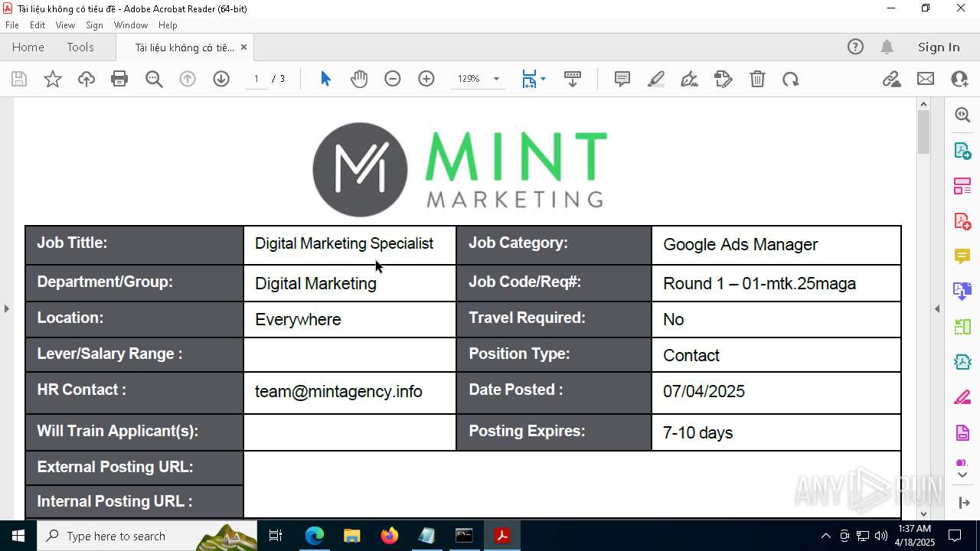Open the find text search tool
The image size is (980, 551).
[154, 79]
